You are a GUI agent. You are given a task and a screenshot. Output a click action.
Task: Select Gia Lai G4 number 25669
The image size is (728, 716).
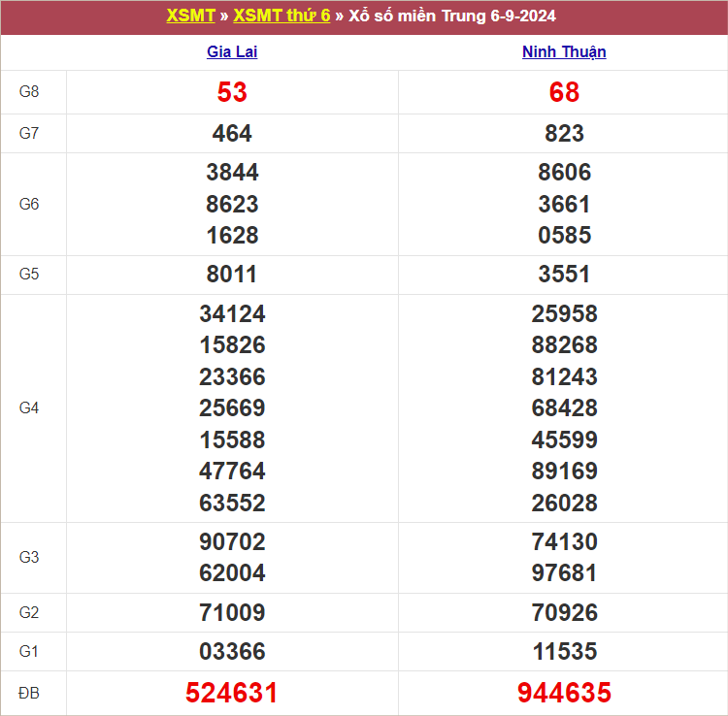[232, 408]
